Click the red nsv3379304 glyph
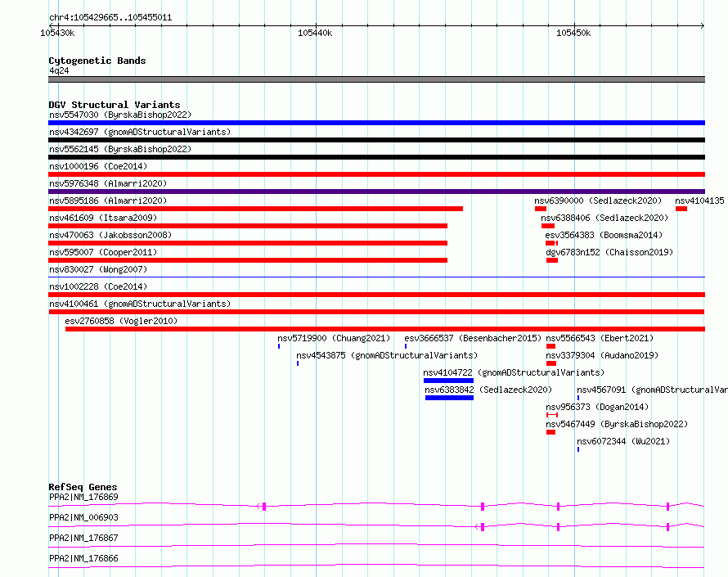 point(551,363)
